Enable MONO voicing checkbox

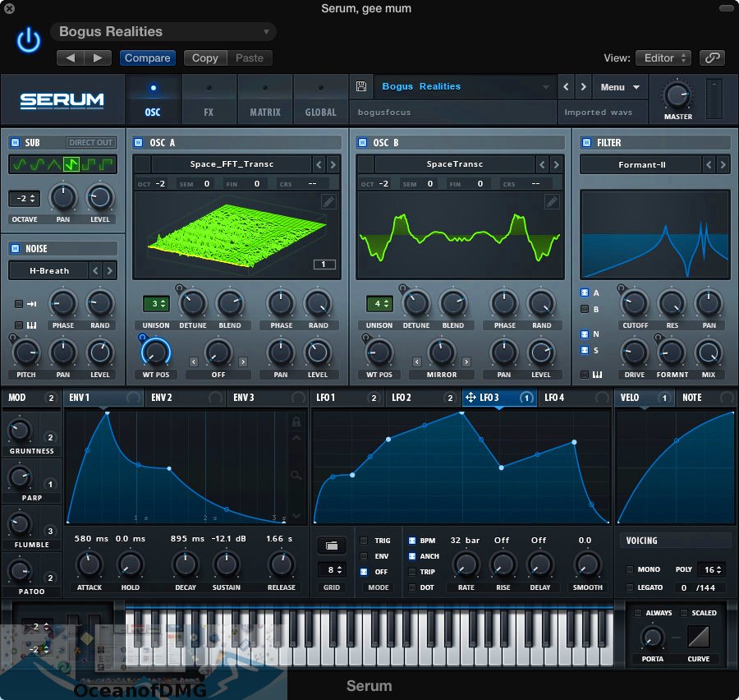[x=629, y=569]
